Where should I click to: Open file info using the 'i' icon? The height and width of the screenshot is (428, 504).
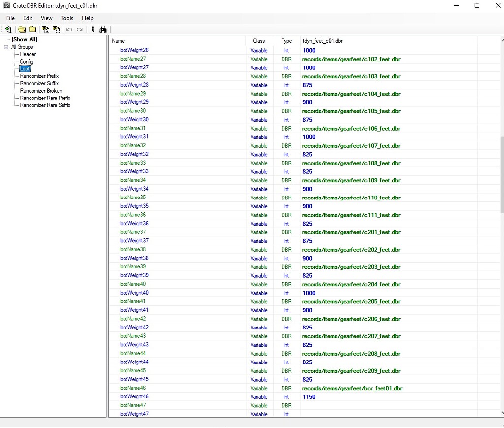pos(93,29)
